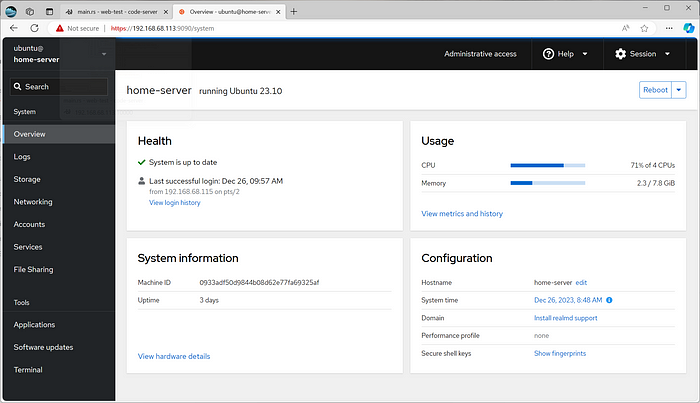Expand the Reboot dropdown arrow

tap(680, 90)
